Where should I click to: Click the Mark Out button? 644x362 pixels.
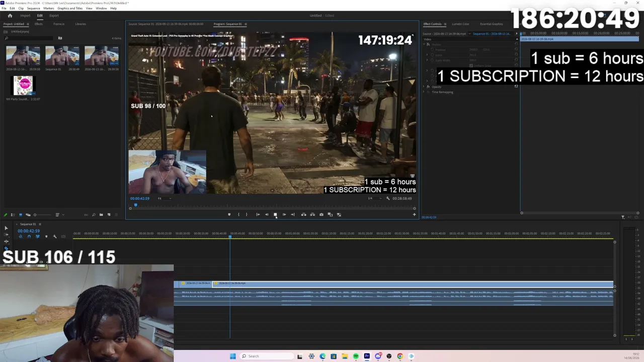[x=247, y=215]
